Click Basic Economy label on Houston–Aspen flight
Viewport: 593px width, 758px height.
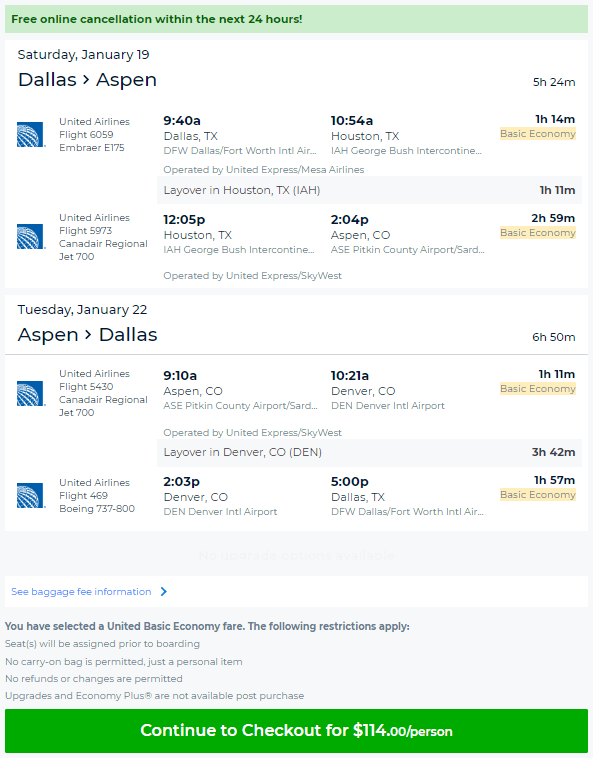[x=537, y=233]
